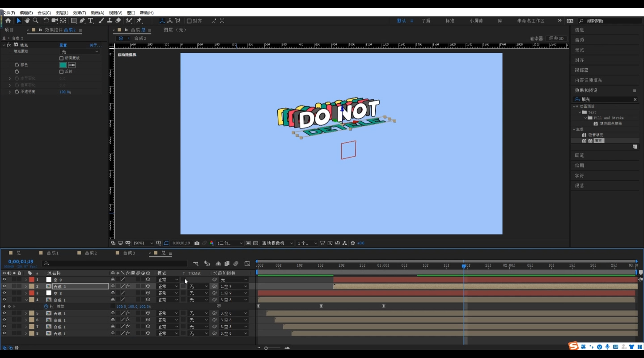Open the 填充蒙版 dropdown

[80, 52]
